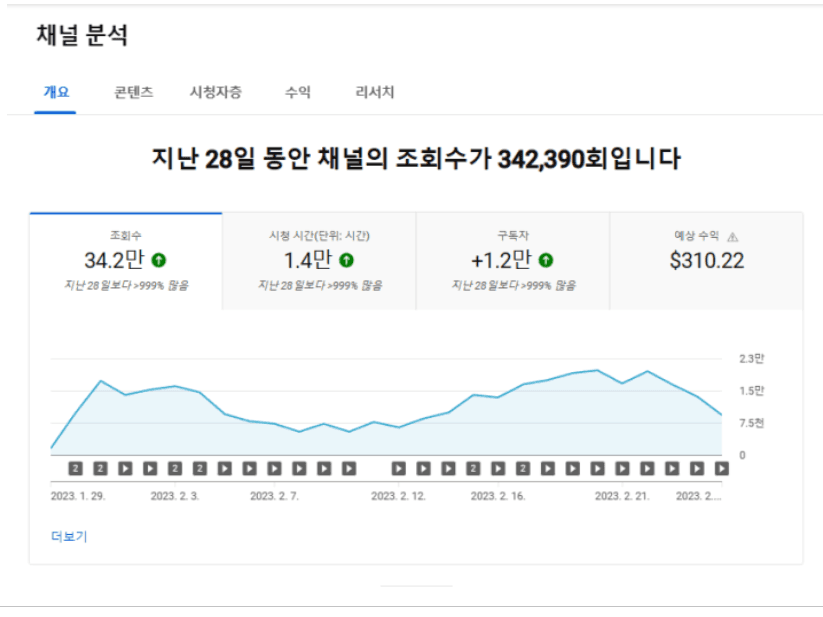Click the 2023. 1. 29. date label
This screenshot has height=617, width=823.
[78, 496]
